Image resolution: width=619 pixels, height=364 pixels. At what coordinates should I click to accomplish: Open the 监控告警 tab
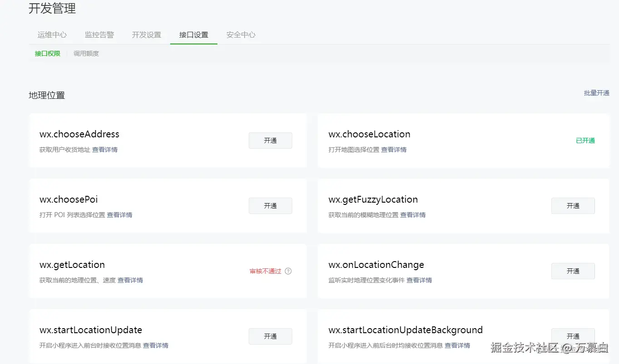pos(99,35)
